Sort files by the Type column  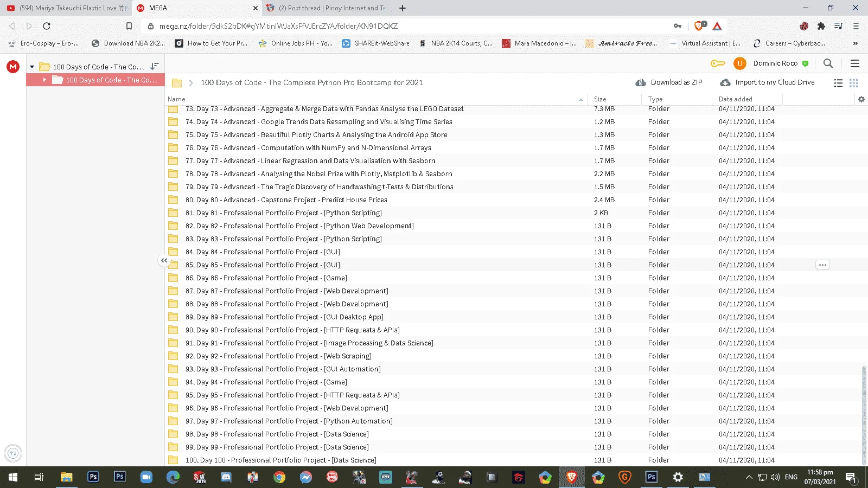pyautogui.click(x=655, y=99)
